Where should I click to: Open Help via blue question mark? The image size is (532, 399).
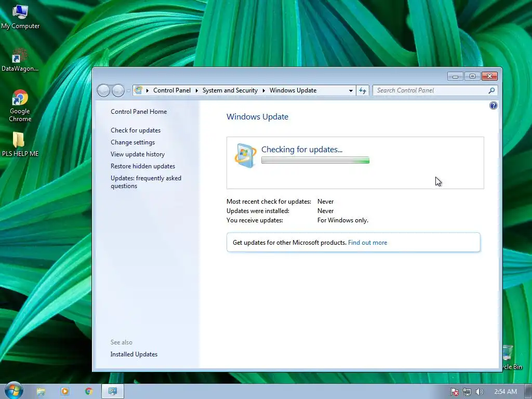(494, 105)
